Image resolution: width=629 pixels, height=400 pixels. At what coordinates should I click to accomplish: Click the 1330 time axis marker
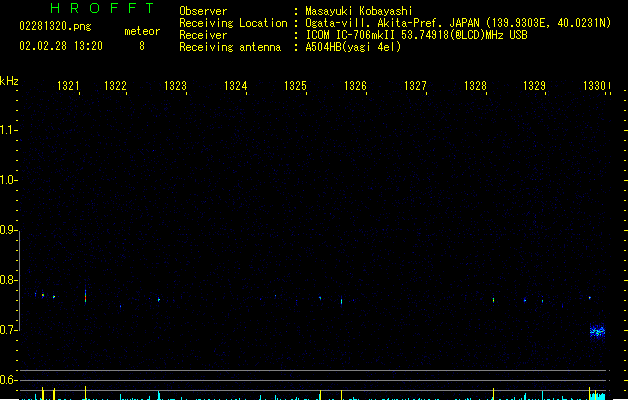(594, 86)
